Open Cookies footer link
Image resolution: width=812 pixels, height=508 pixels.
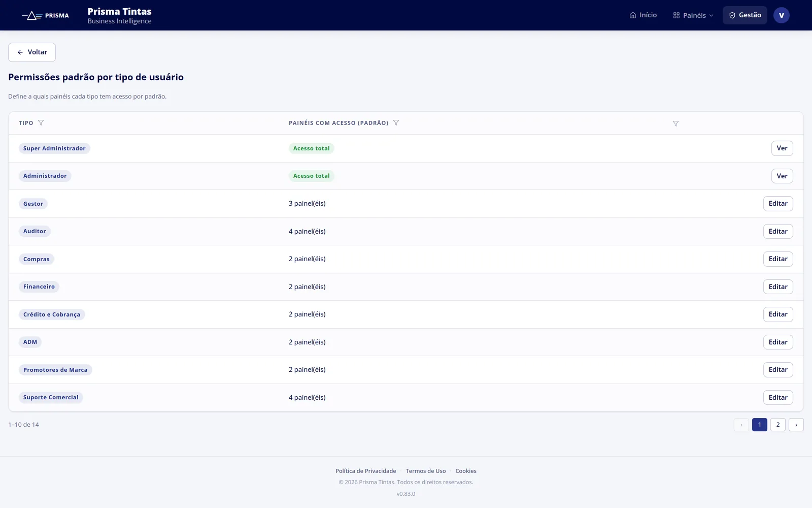[x=466, y=471]
